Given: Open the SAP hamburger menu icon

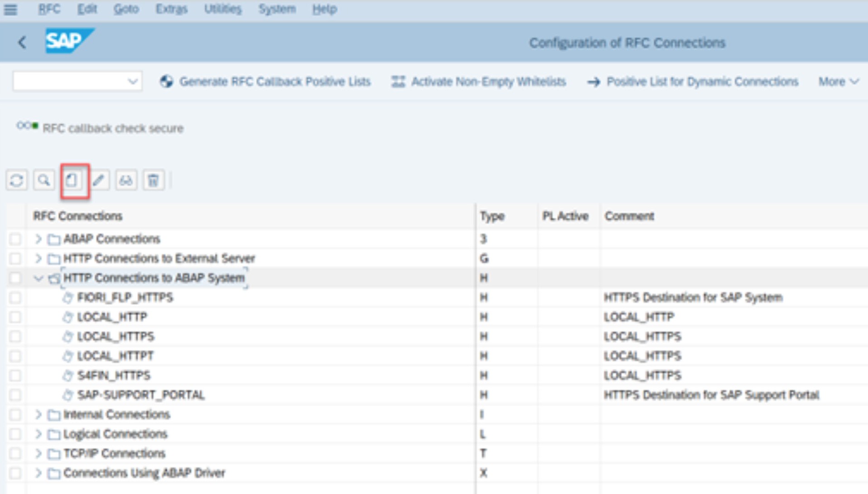Looking at the screenshot, I should (x=10, y=9).
